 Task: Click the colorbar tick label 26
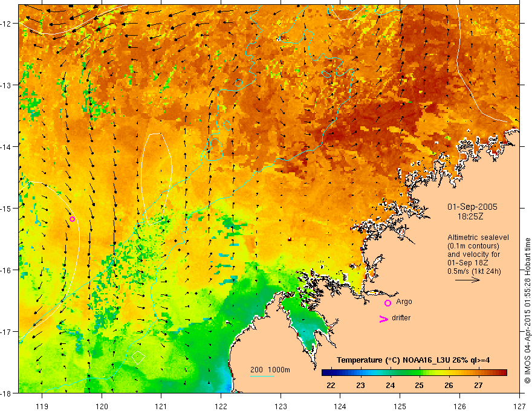(x=449, y=386)
